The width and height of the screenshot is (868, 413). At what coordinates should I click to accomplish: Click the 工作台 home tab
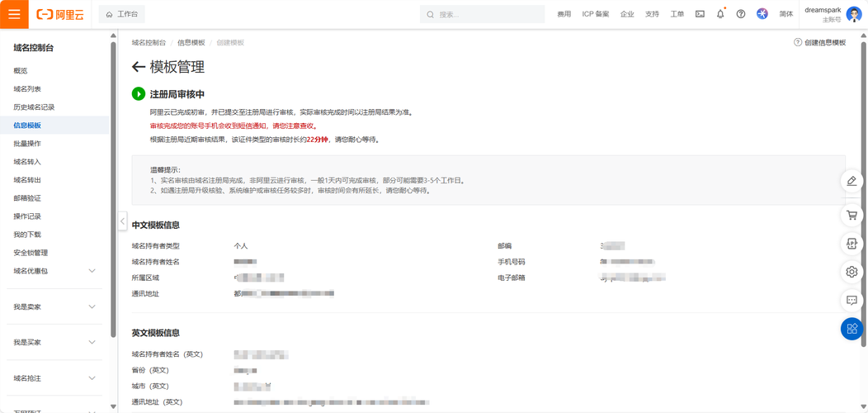122,14
